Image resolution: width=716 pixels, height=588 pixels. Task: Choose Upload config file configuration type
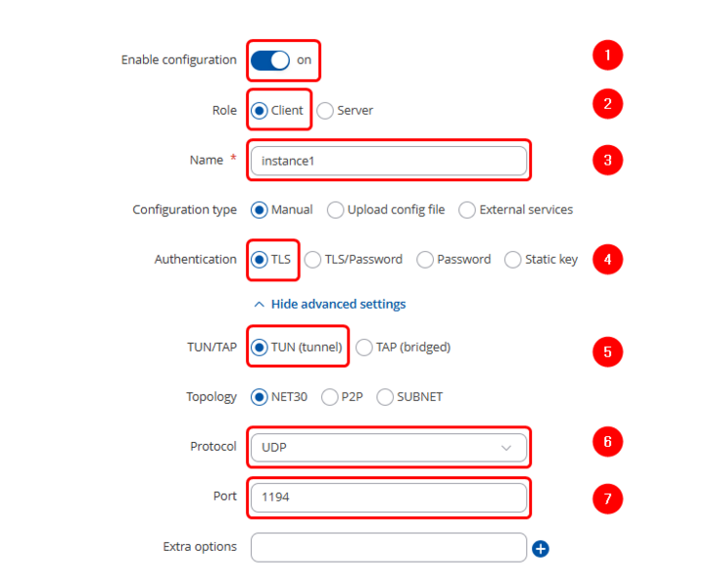(x=336, y=210)
